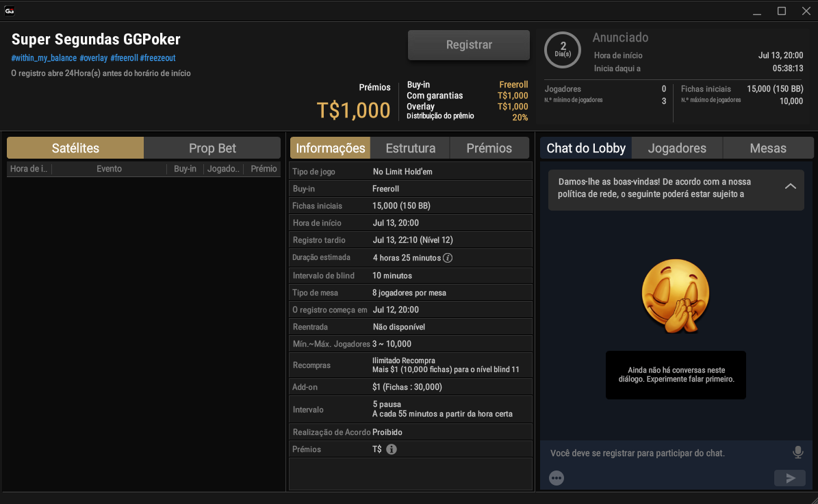Image resolution: width=818 pixels, height=504 pixels.
Task: Click the Registrar button
Action: pyautogui.click(x=469, y=45)
